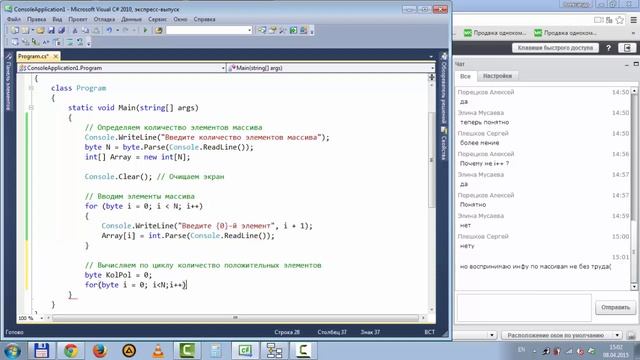Open the toolbar search combo box dropdown
640x360 pixels.
point(249,30)
